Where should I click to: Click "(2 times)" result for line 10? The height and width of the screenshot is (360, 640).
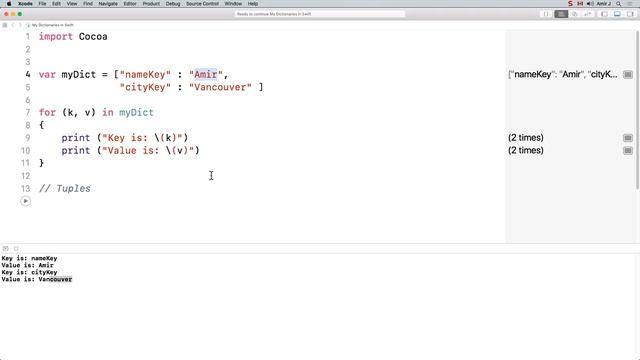(526, 150)
